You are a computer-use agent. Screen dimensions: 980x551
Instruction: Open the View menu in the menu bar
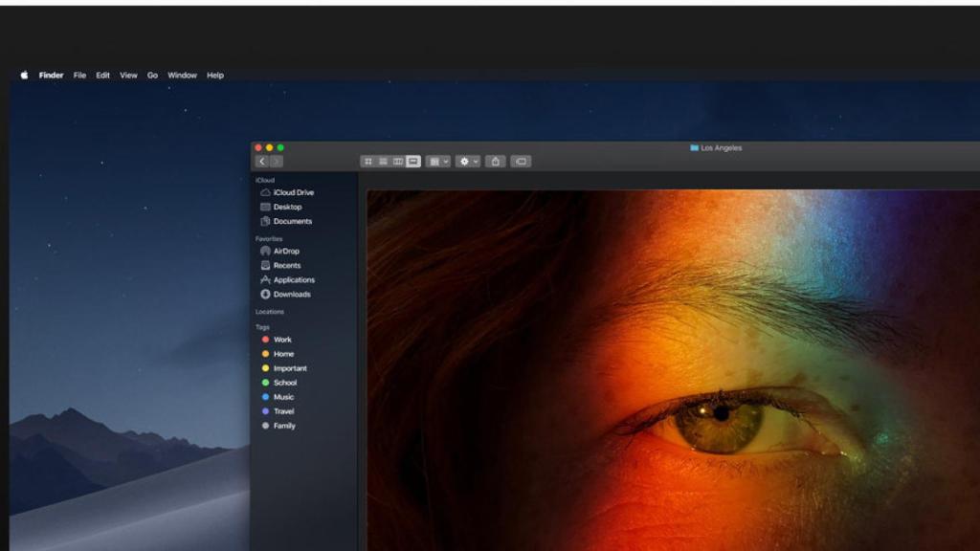tap(128, 75)
